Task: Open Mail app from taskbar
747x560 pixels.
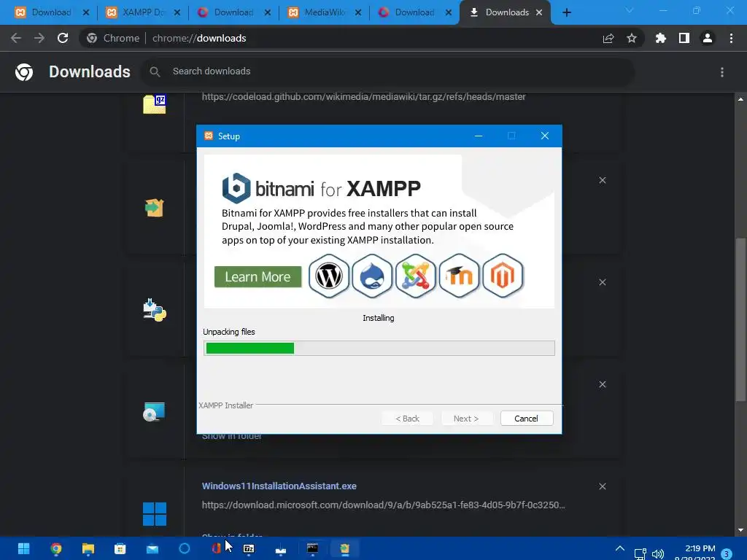Action: point(152,548)
